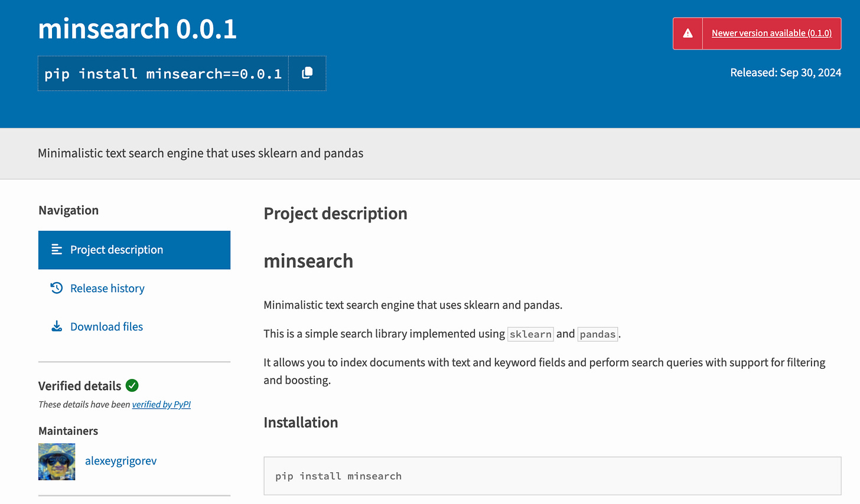Click the 'Released: Sep 30, 2024' date text
The width and height of the screenshot is (860, 504).
point(786,73)
